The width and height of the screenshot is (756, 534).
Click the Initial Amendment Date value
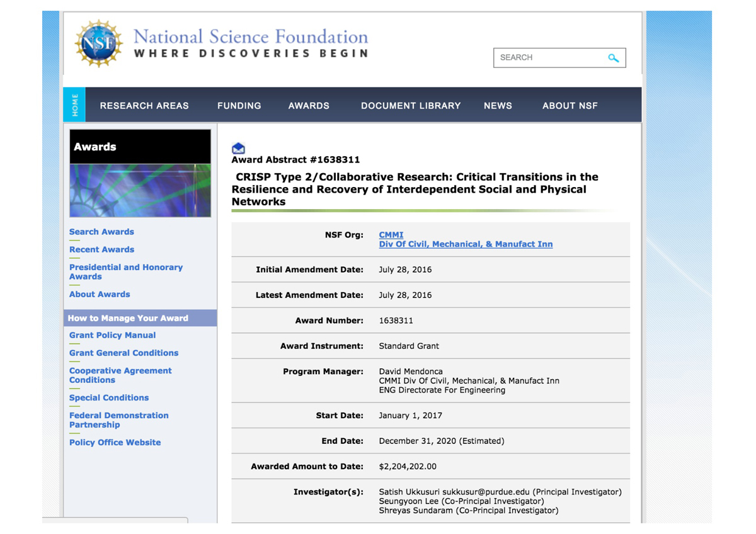point(405,270)
